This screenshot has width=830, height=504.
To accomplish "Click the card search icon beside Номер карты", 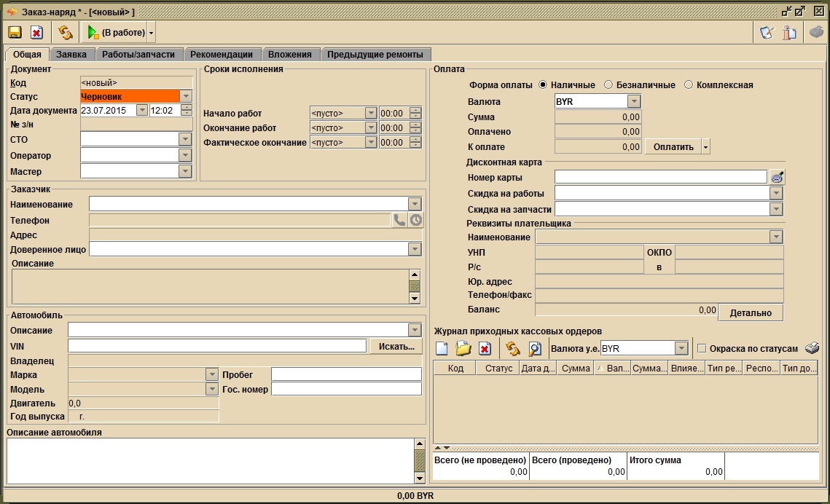I will (x=777, y=177).
